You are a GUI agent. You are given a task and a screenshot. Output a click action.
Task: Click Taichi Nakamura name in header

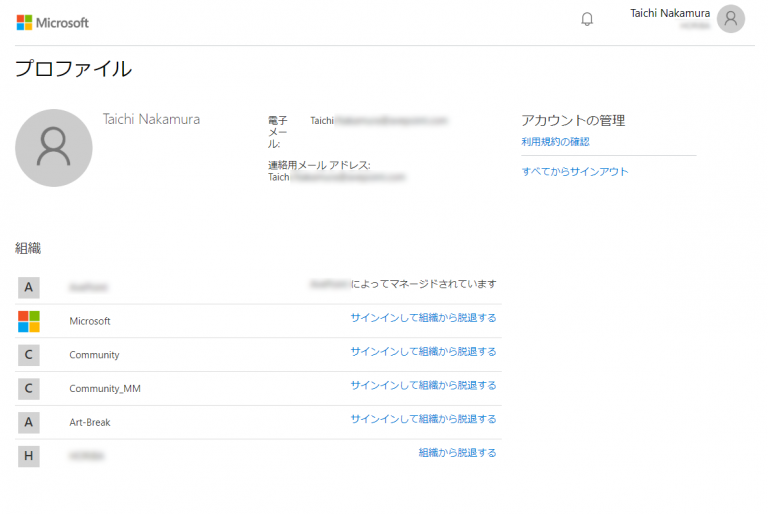670,13
